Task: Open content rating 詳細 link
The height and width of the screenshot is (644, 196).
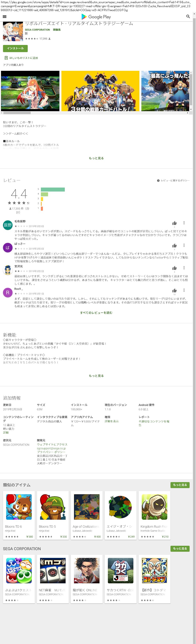Action: [x=6, y=433]
